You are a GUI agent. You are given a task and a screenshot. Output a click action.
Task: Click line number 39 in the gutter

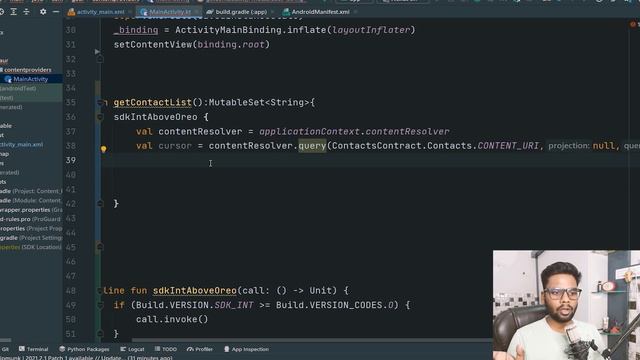click(71, 160)
